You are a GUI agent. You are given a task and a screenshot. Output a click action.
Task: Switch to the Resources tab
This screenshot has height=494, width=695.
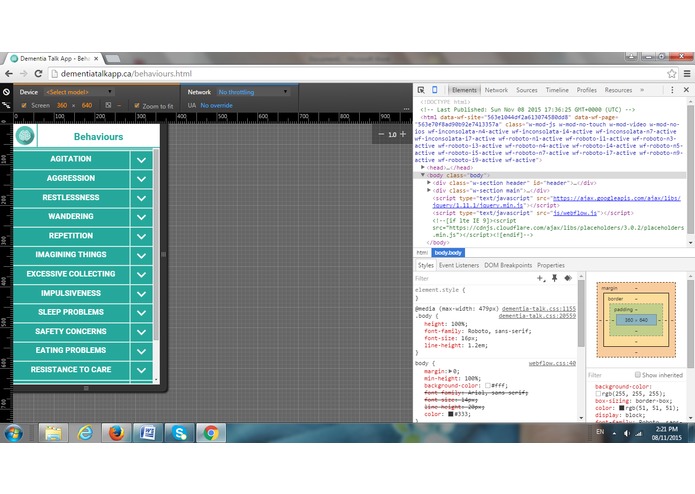(x=618, y=90)
